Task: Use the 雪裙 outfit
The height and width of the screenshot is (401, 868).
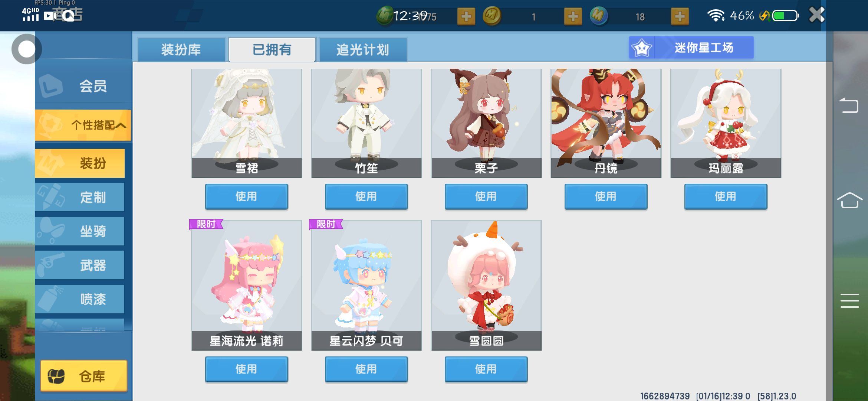Action: [246, 196]
